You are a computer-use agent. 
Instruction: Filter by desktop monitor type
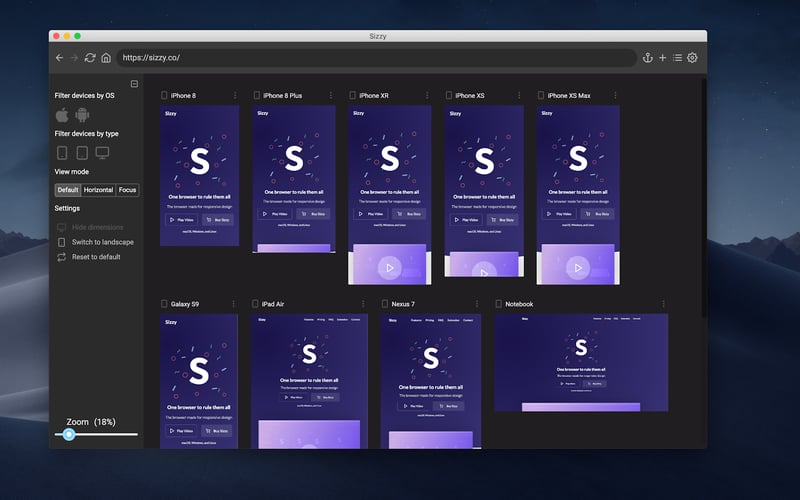pos(102,153)
